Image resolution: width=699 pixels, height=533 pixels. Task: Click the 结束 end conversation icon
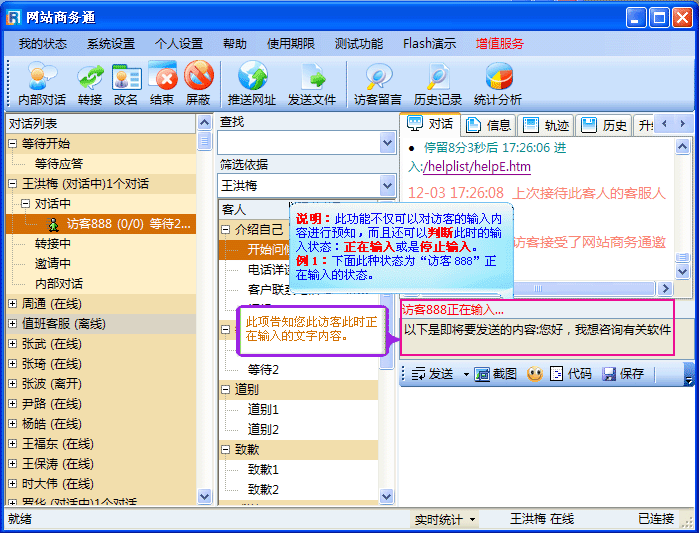(162, 77)
